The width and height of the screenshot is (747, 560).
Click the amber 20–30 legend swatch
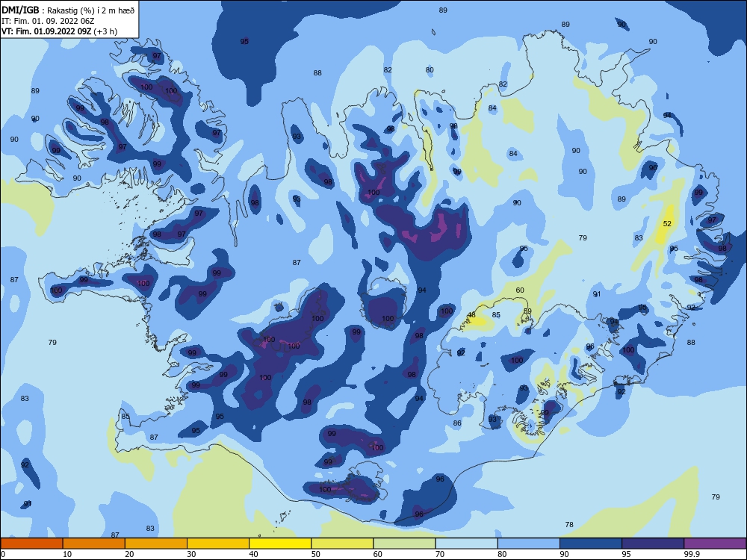coord(156,544)
